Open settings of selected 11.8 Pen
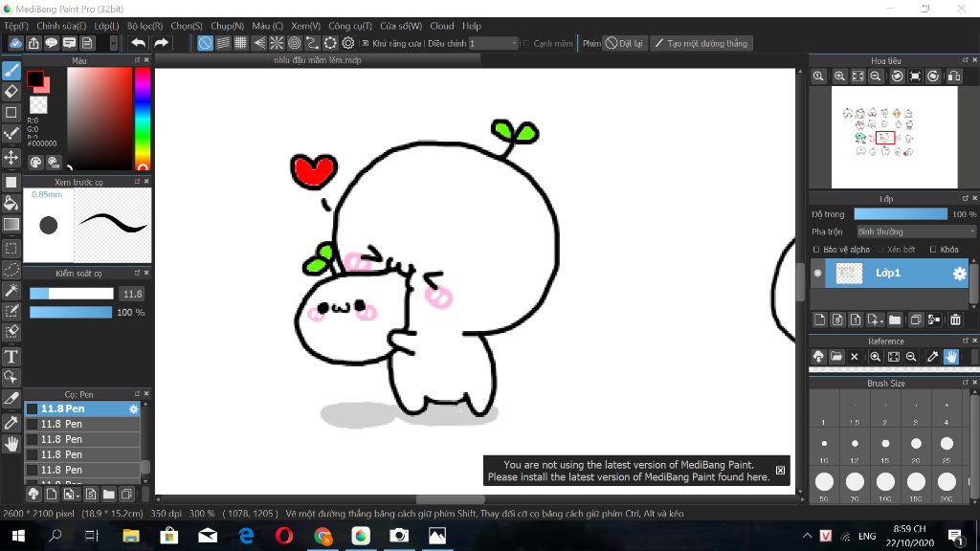This screenshot has height=551, width=980. (x=133, y=408)
